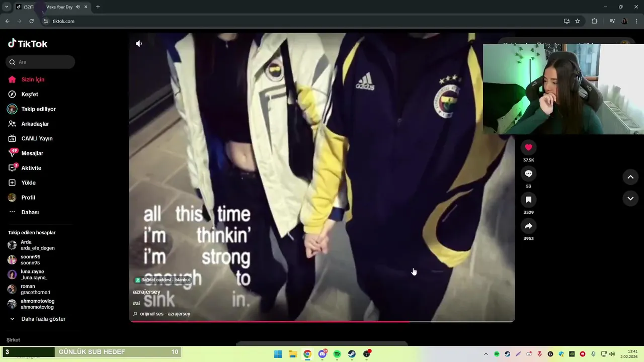644x362 pixels.
Task: Open Bağdat caddesi İstanbul location tag
Action: click(x=162, y=280)
